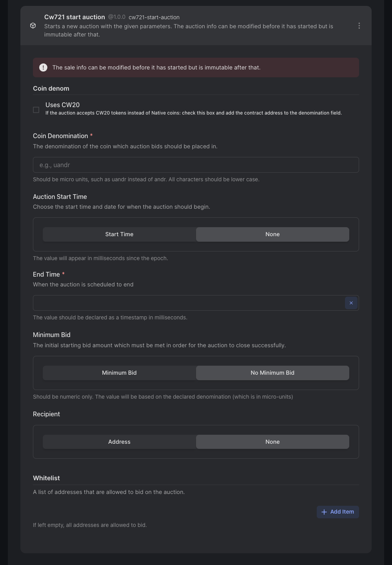
Task: Click the plus icon in Add Item
Action: point(324,512)
